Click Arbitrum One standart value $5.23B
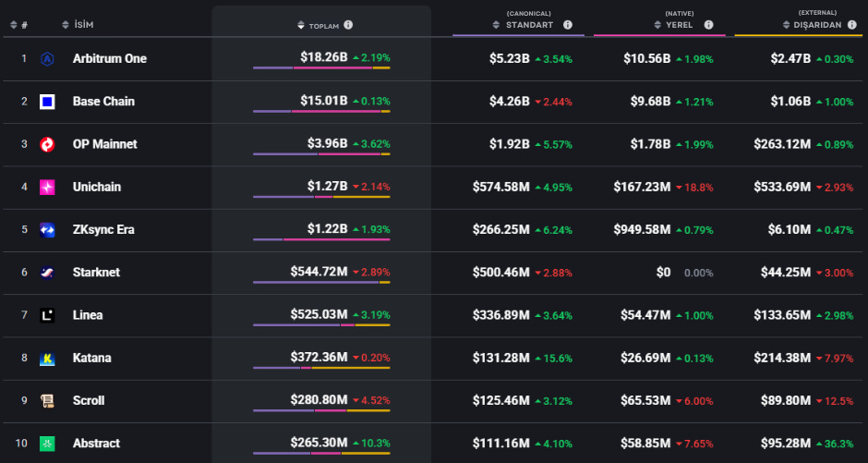This screenshot has width=868, height=463. point(510,59)
